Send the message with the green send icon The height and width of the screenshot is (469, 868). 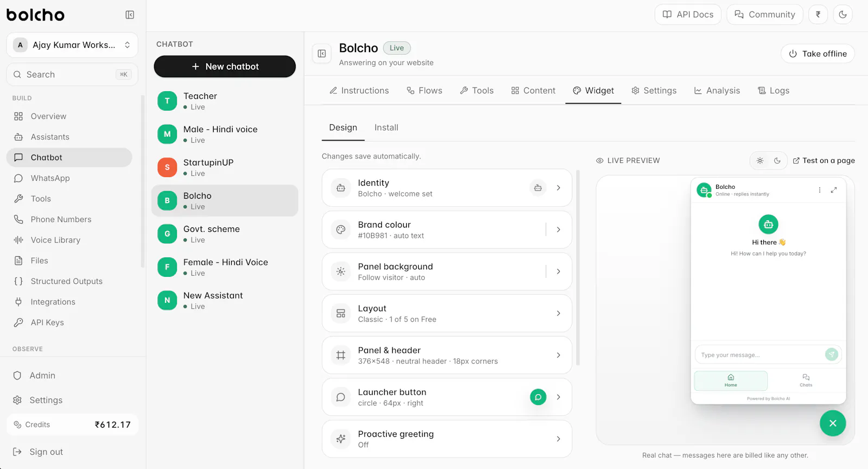tap(832, 354)
